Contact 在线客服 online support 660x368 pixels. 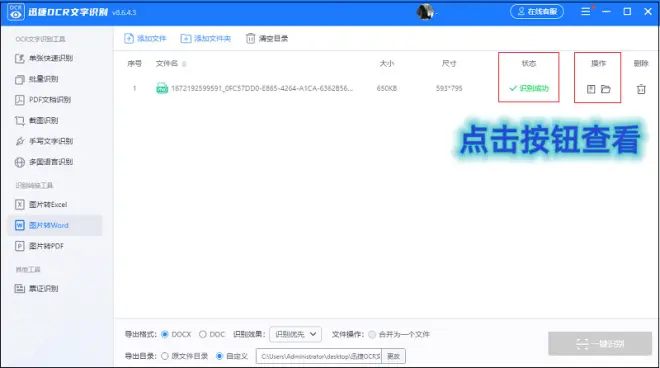pos(537,11)
